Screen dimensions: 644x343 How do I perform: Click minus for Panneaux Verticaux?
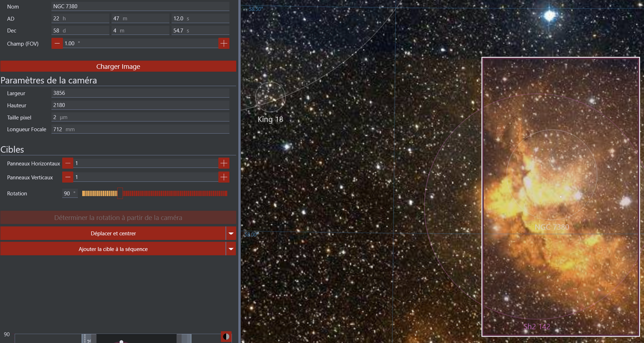pyautogui.click(x=68, y=177)
